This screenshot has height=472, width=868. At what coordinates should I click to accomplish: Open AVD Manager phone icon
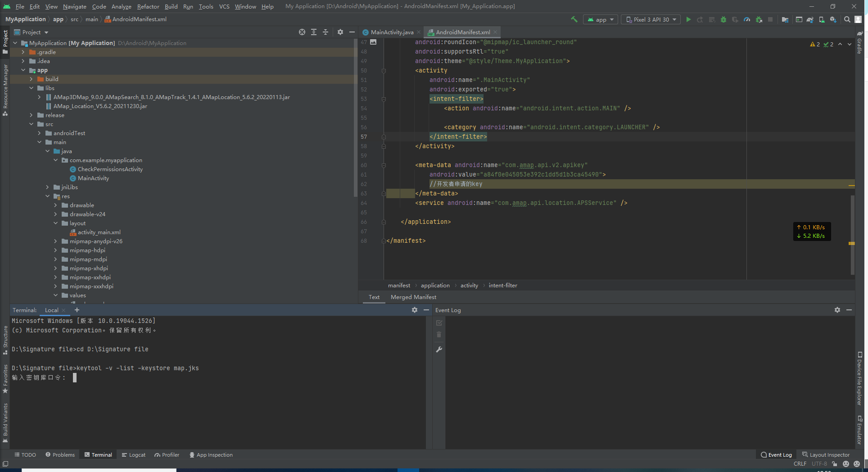pyautogui.click(x=822, y=19)
